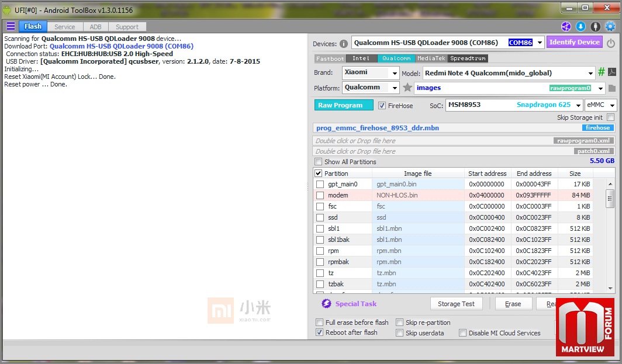Switch to the Service tab
The image size is (622, 364).
click(65, 27)
